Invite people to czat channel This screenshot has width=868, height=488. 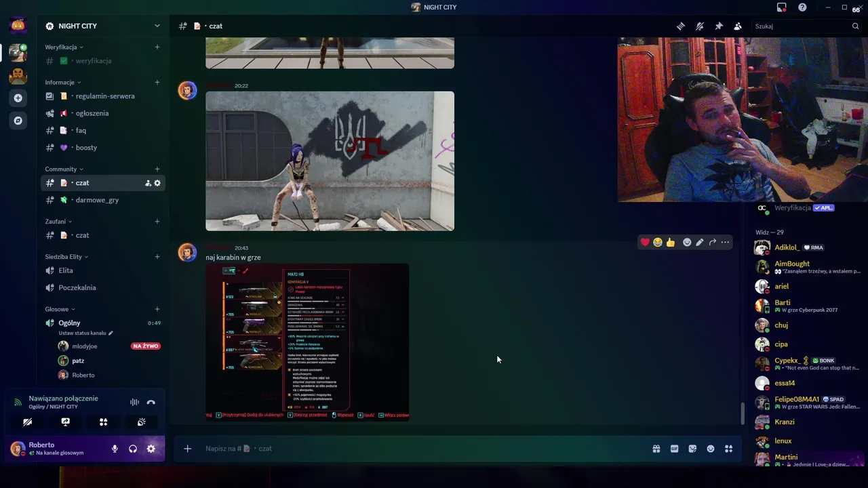148,183
